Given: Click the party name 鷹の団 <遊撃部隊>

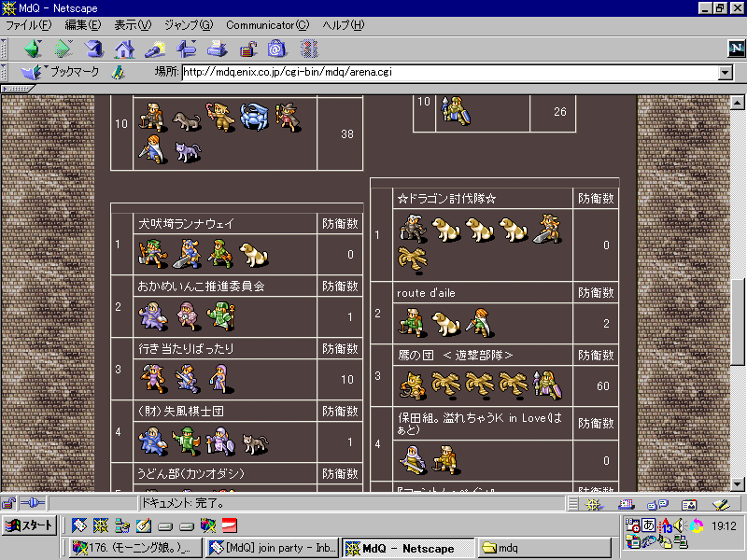Looking at the screenshot, I should (455, 356).
